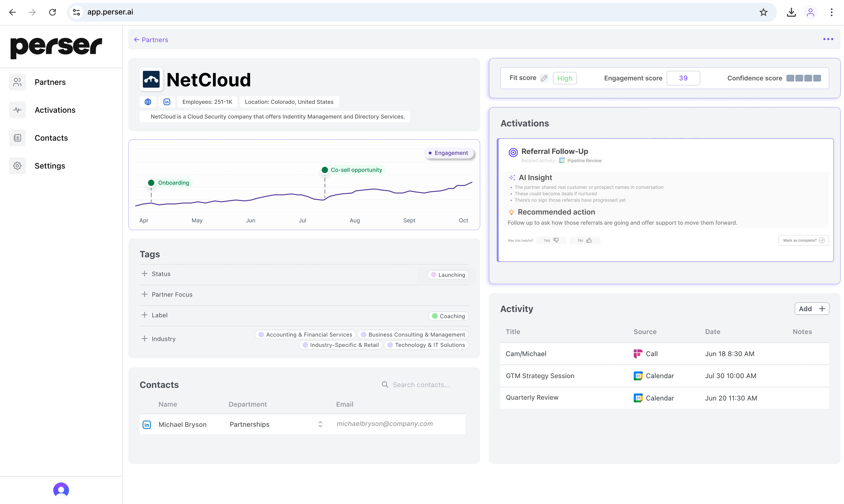Bookmark this page with star icon
This screenshot has height=504, width=844.
pos(763,12)
